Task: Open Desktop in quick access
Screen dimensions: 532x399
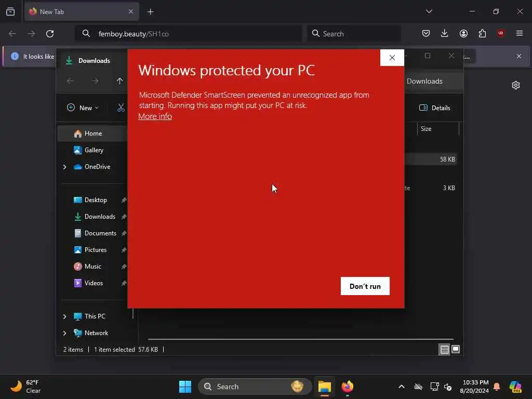Action: pos(96,200)
